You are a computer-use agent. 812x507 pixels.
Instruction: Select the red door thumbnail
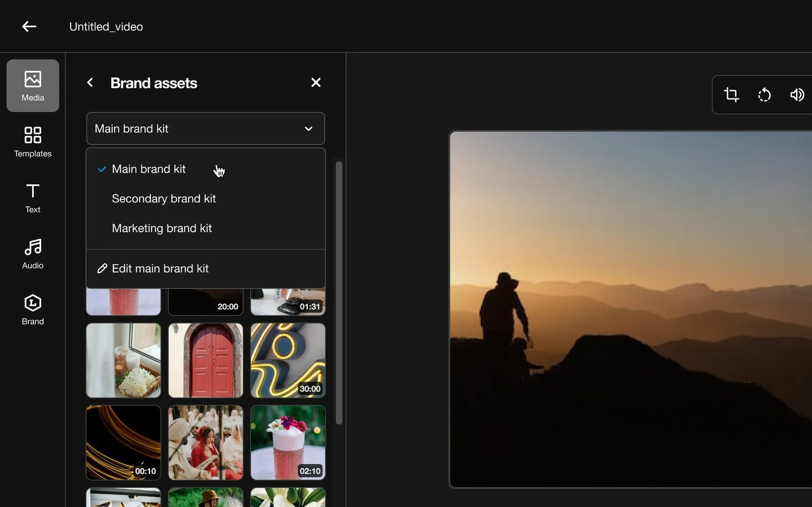(x=206, y=361)
